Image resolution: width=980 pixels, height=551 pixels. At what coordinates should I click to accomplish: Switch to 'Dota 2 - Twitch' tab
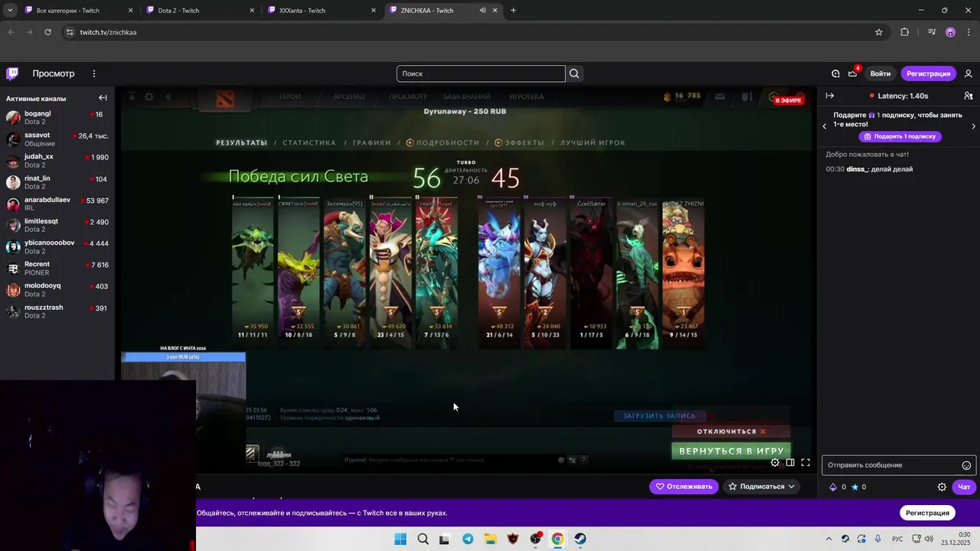[199, 11]
